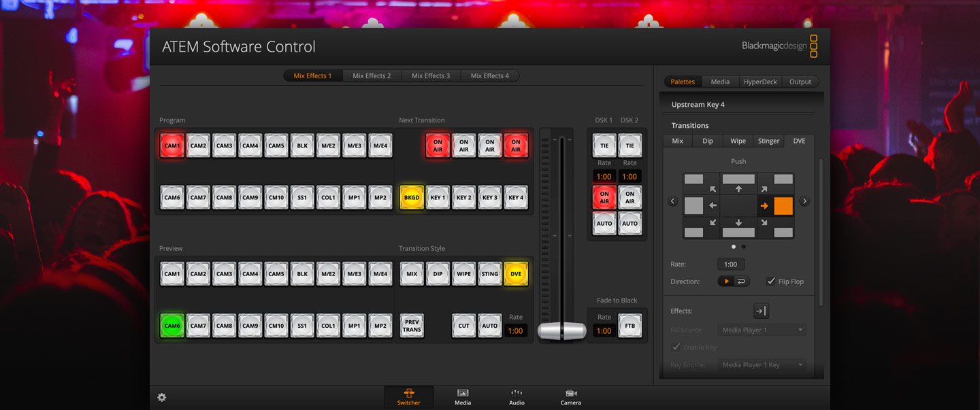Switch to the Mix Effects 2 tab

pos(372,75)
